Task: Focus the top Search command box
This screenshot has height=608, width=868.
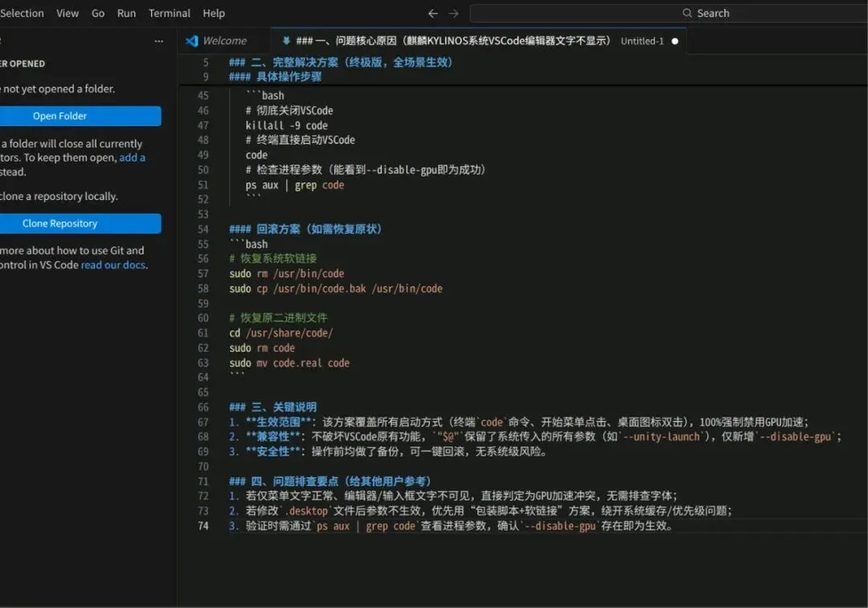Action: coord(669,14)
